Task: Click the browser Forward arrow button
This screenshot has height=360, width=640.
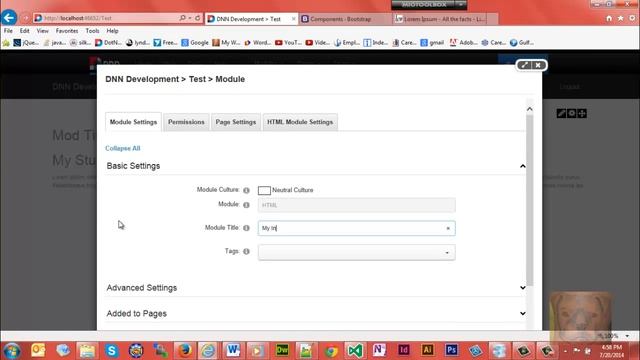Action: pyautogui.click(x=26, y=18)
